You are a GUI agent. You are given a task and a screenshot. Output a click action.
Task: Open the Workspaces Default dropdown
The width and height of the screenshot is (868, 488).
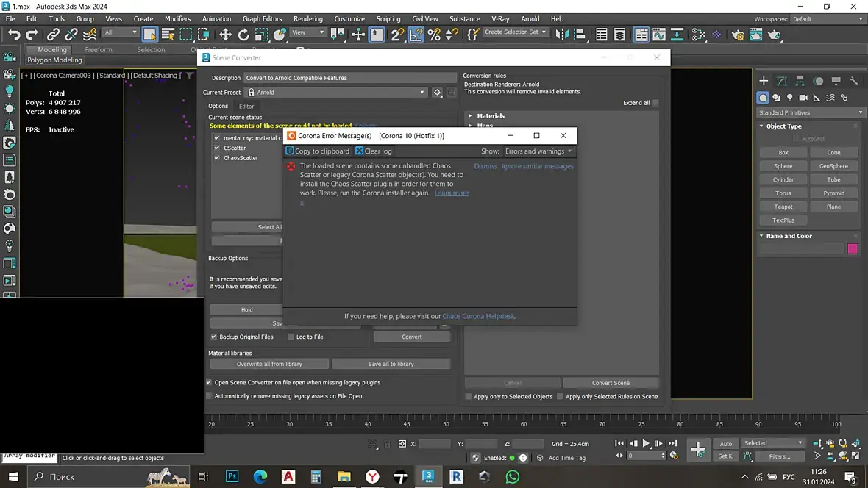coord(827,19)
